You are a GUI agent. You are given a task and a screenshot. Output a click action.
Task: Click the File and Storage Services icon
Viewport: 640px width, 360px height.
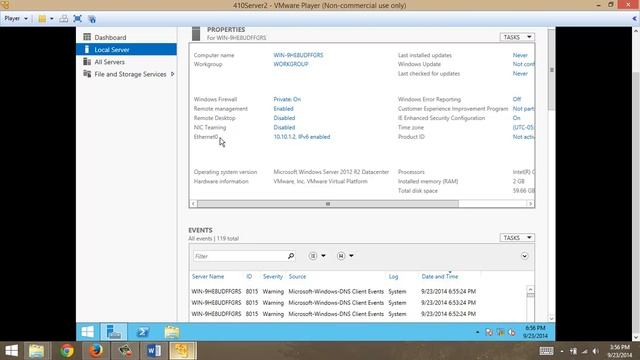87,74
